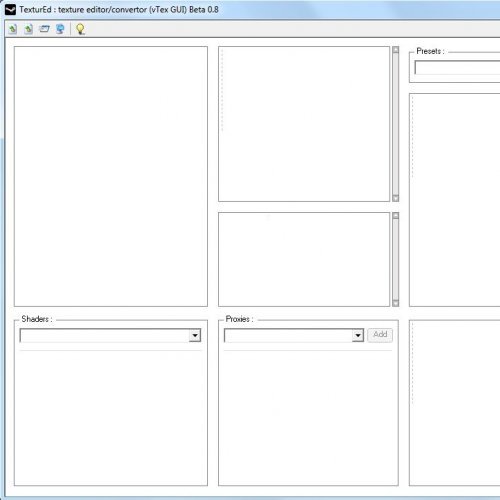This screenshot has width=500, height=500.
Task: Click the down arrow of upper-middle scrollbar
Action: pyautogui.click(x=396, y=198)
